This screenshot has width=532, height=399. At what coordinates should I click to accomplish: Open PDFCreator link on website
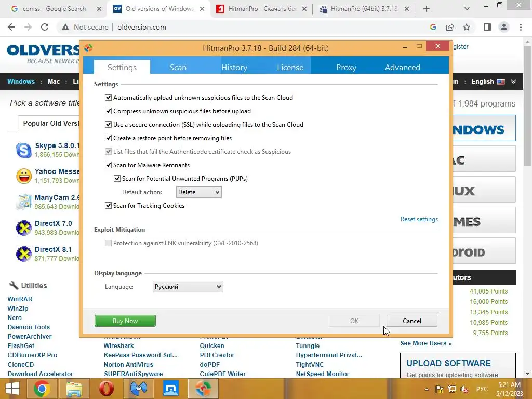[x=217, y=355]
